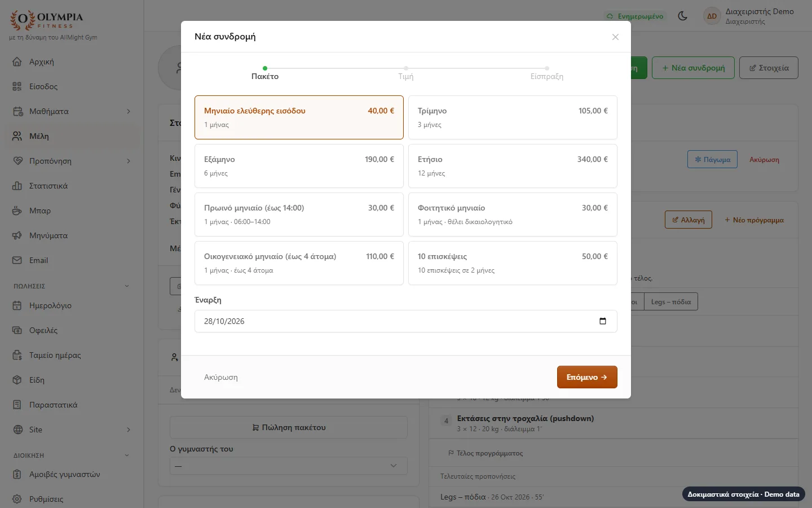812x508 pixels.
Task: Click the Επόμενο button
Action: 587,377
